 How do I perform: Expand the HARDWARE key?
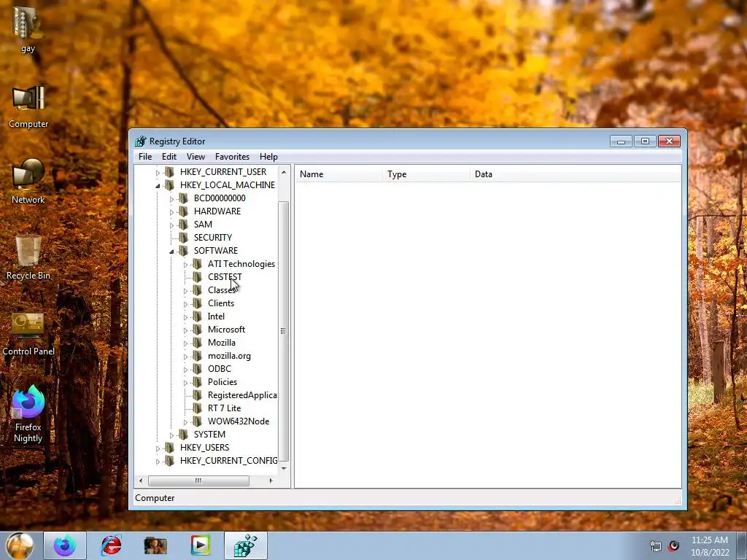tap(171, 212)
